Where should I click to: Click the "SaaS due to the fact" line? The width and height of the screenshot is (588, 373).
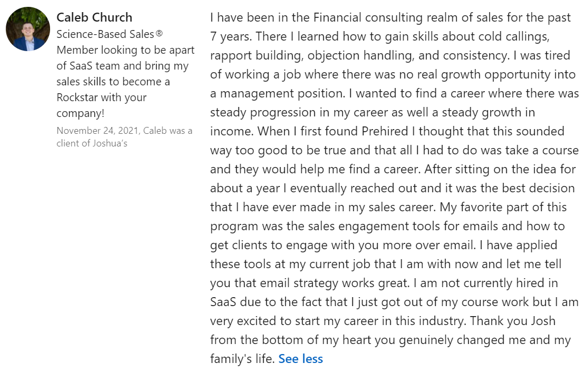[264, 302]
